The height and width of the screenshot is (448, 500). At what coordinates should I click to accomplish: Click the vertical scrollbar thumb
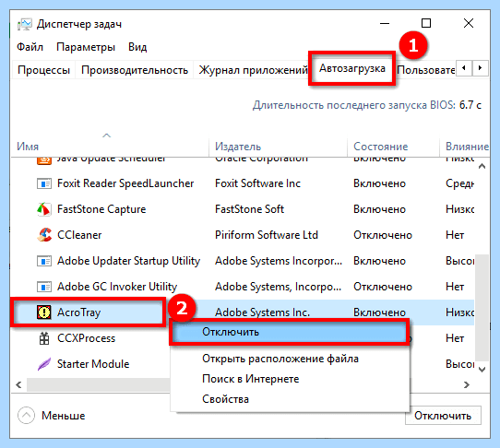[x=482, y=308]
